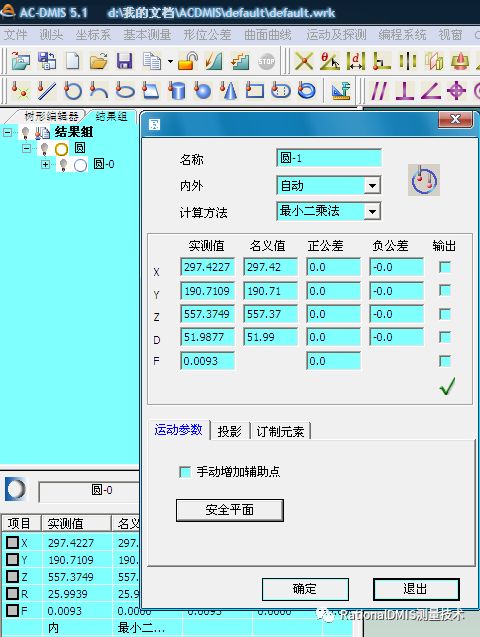Open dropdown arrow beside copy icon

click(x=170, y=62)
